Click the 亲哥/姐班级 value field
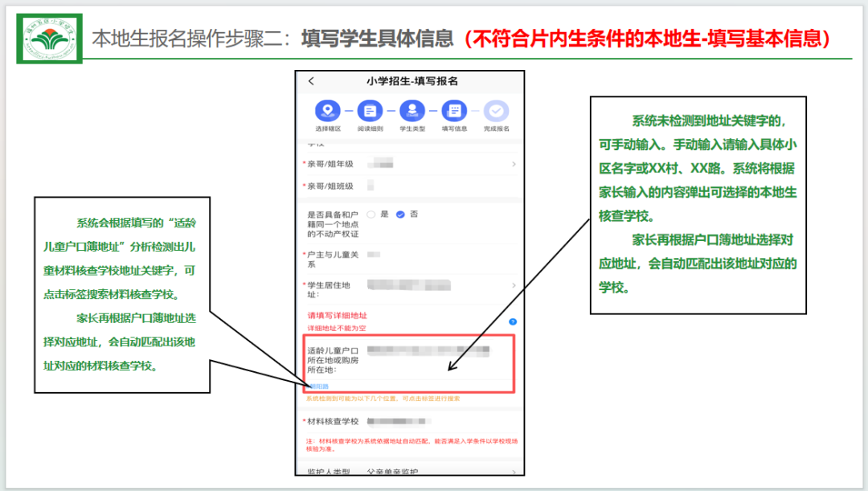Image resolution: width=868 pixels, height=491 pixels. tap(371, 186)
